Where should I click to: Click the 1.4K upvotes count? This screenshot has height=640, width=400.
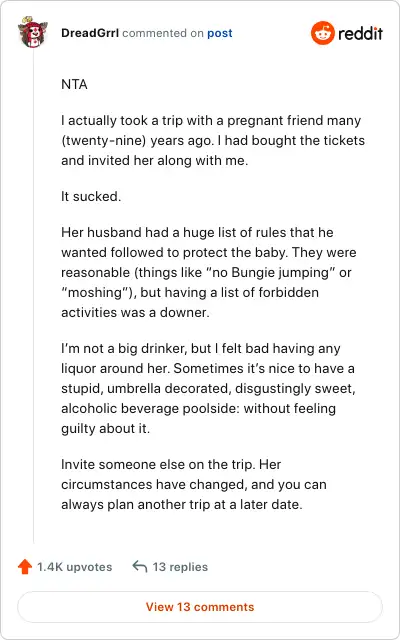(x=75, y=567)
